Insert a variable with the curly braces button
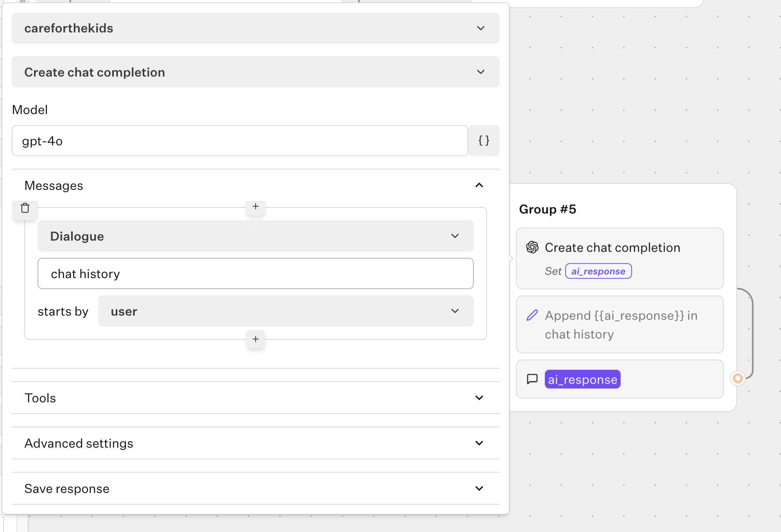Viewport: 781px width, 532px height. pyautogui.click(x=484, y=141)
